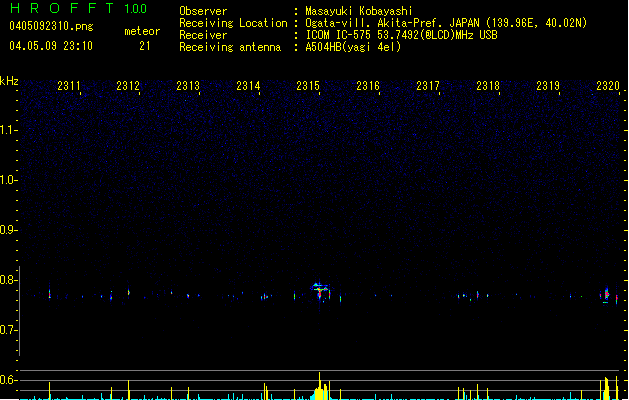629x400 pixels.
Task: Click time marker 2315
Action: (x=308, y=86)
